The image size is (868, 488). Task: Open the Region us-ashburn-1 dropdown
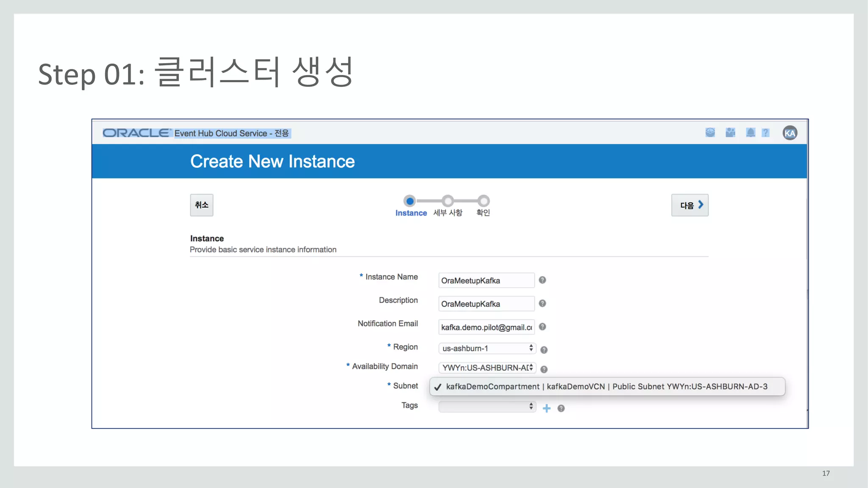tap(487, 348)
